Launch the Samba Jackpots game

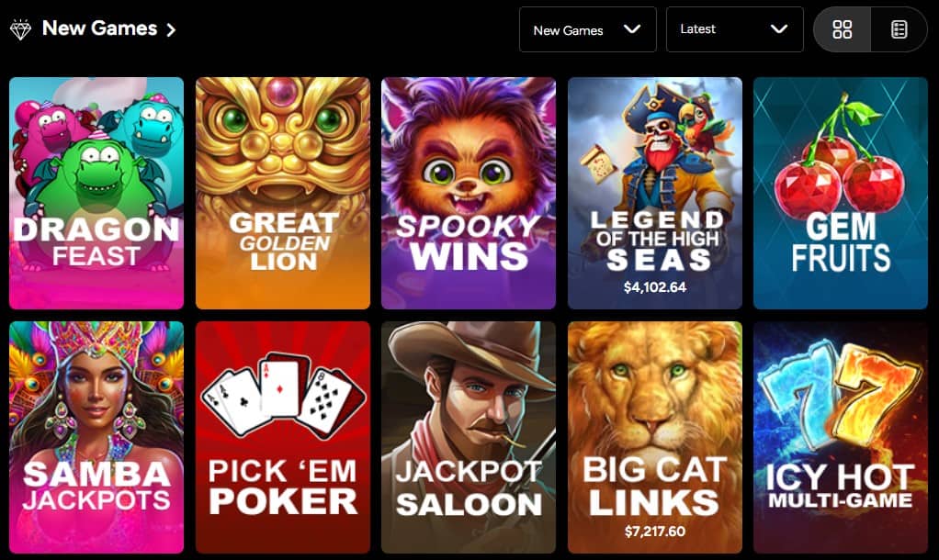coord(96,437)
